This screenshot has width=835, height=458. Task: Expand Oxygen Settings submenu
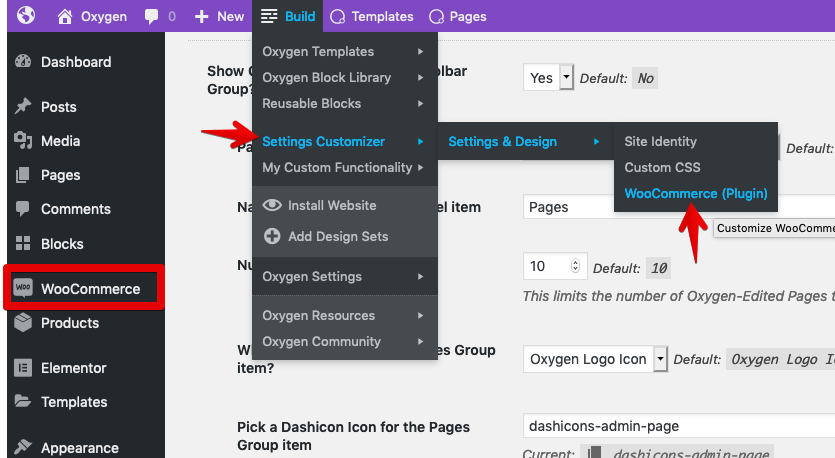pos(345,276)
